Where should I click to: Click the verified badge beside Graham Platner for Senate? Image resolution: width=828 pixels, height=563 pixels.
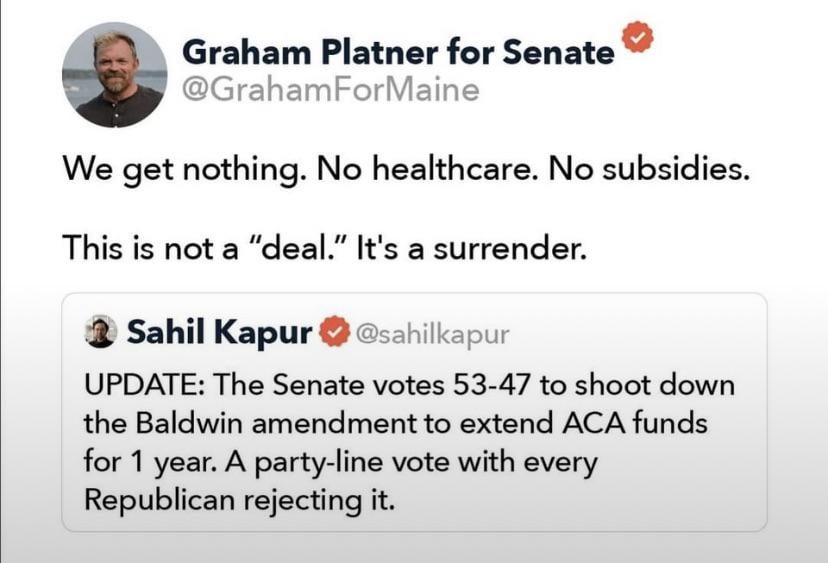[x=637, y=40]
